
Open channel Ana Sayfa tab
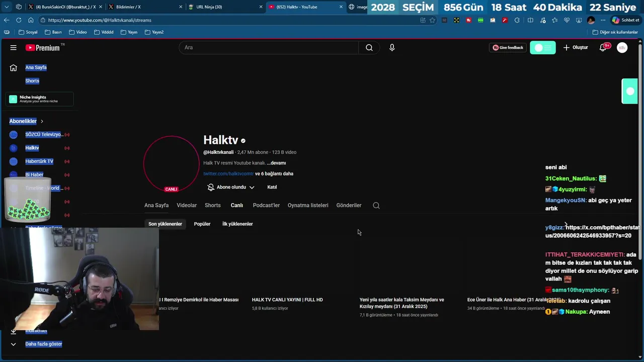(156, 205)
